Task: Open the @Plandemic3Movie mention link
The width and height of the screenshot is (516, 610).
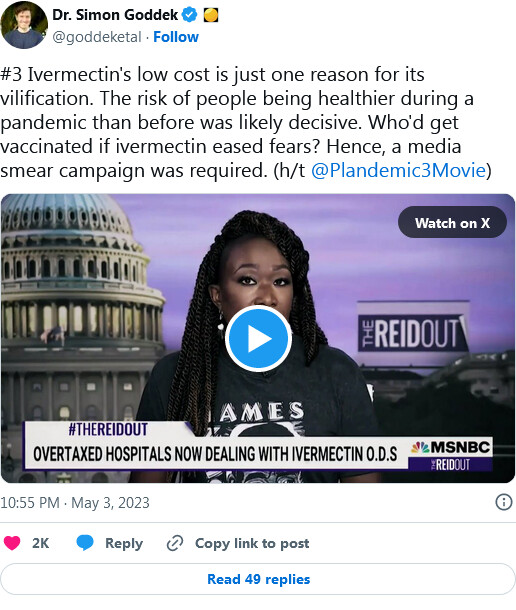Action: click(398, 170)
